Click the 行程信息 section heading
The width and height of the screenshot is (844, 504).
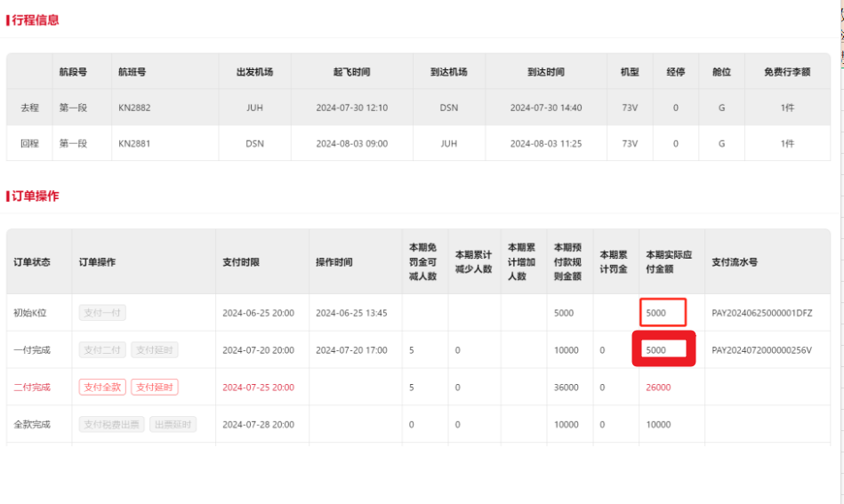pos(36,20)
